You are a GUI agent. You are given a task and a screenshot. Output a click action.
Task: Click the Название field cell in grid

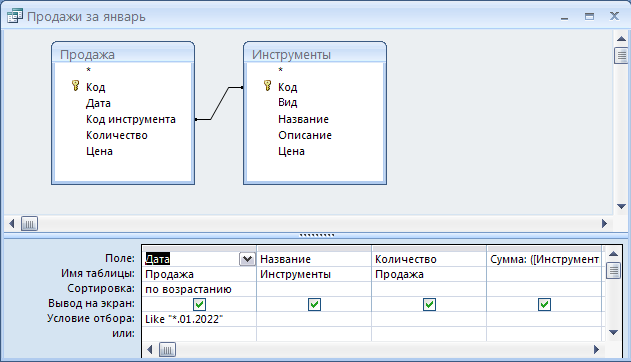click(314, 259)
